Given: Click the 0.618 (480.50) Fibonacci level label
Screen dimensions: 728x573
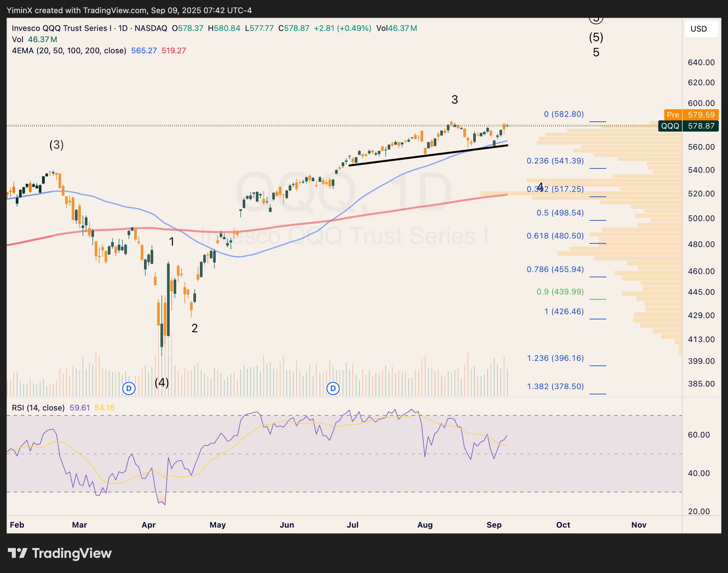Looking at the screenshot, I should click(555, 236).
